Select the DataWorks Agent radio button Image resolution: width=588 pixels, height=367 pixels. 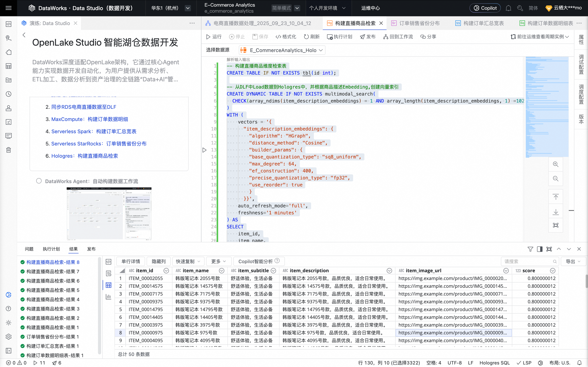coord(39,181)
